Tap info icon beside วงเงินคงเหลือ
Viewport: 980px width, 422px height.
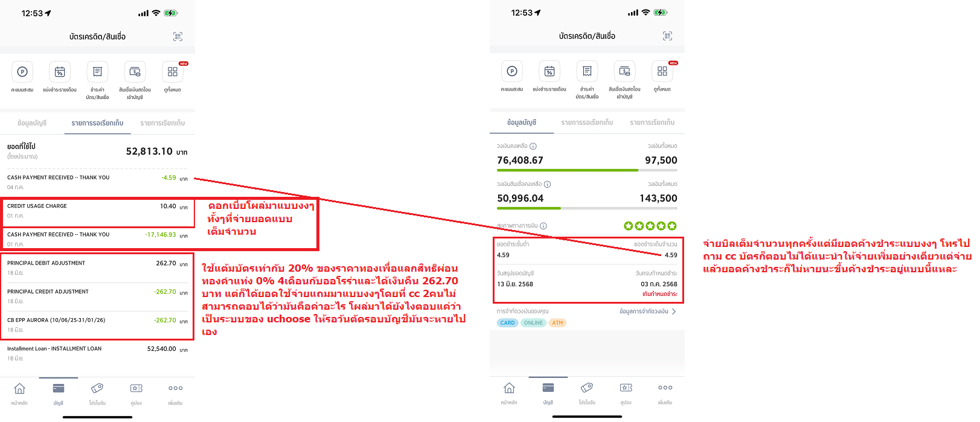533,146
